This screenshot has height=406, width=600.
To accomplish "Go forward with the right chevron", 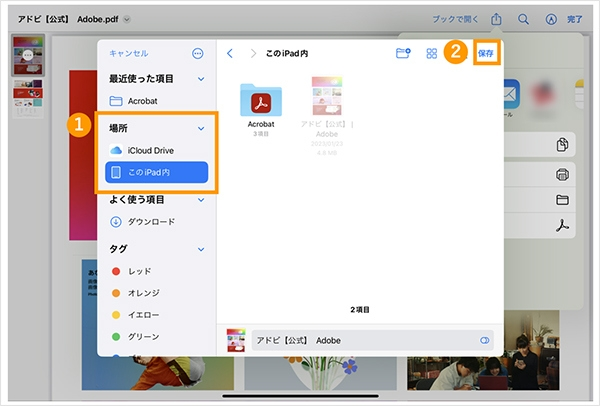I will tap(253, 54).
